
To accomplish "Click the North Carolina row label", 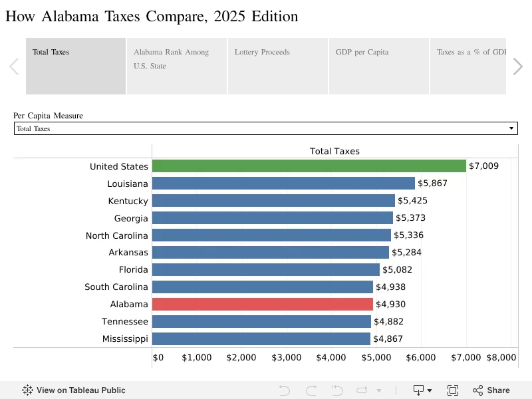I will 117,235.
